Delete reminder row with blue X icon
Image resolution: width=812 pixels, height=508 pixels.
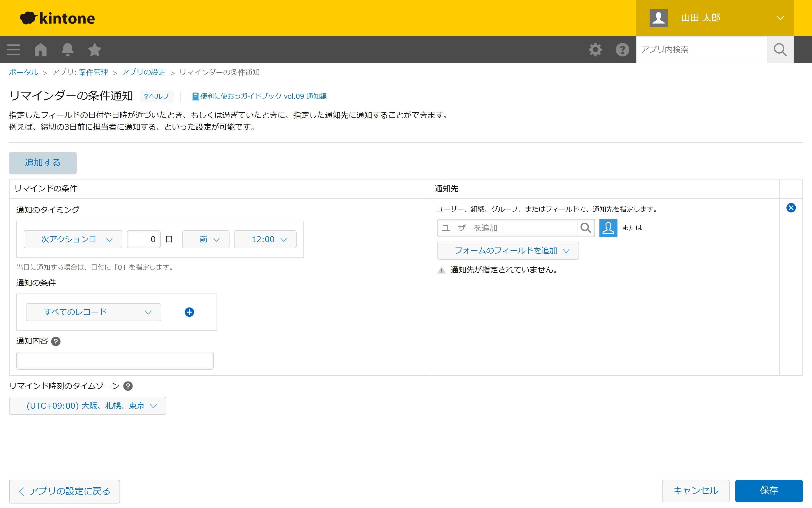[791, 208]
